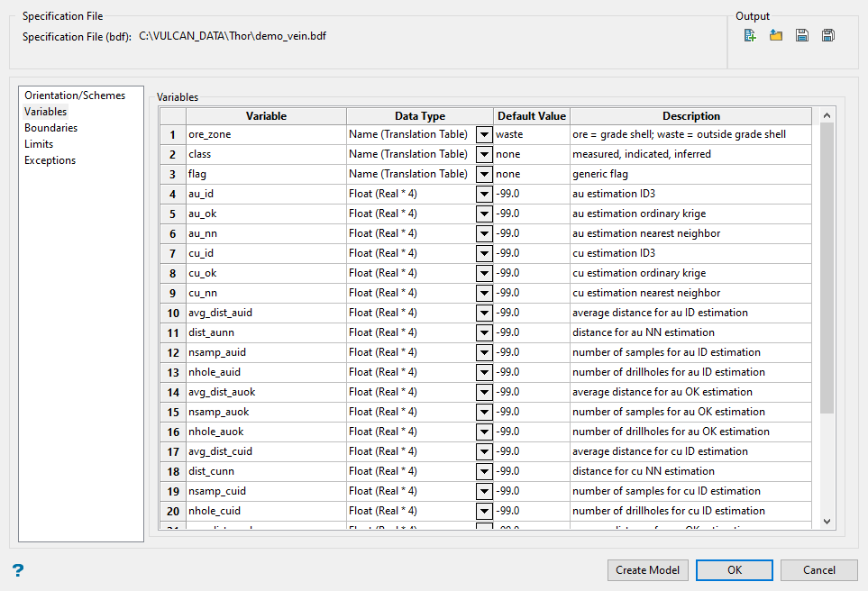Select Orientation/Schemes in the left panel

pyautogui.click(x=75, y=95)
